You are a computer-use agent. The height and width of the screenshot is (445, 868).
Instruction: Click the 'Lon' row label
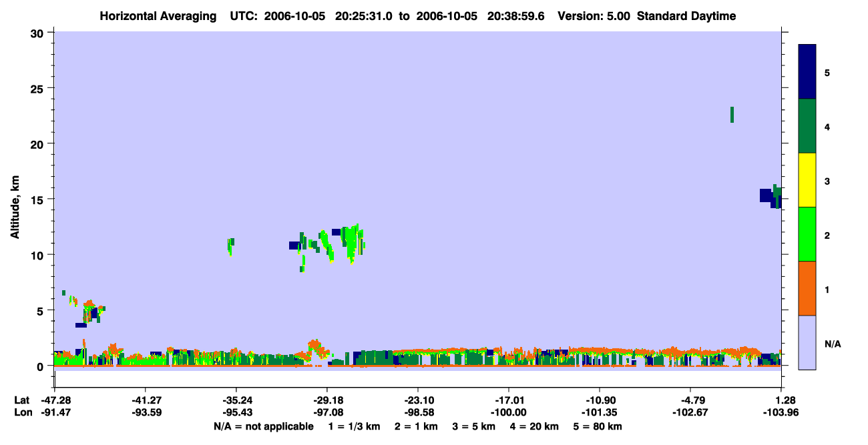22,412
